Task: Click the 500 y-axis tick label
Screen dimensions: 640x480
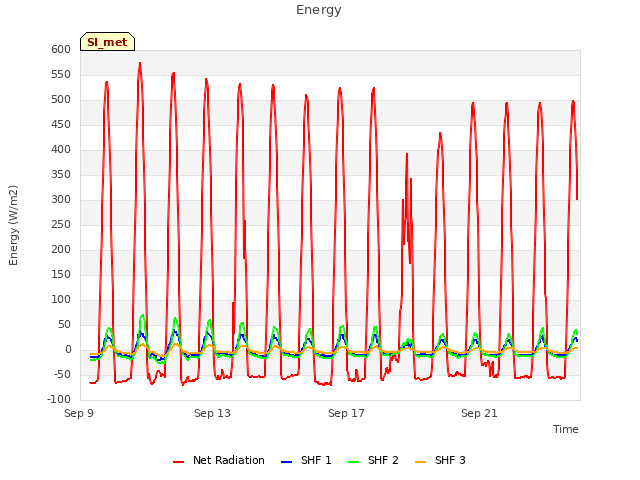Action: pos(61,100)
